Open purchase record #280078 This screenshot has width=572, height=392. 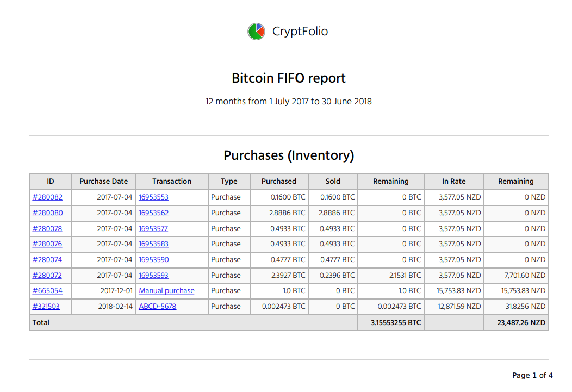(48, 228)
